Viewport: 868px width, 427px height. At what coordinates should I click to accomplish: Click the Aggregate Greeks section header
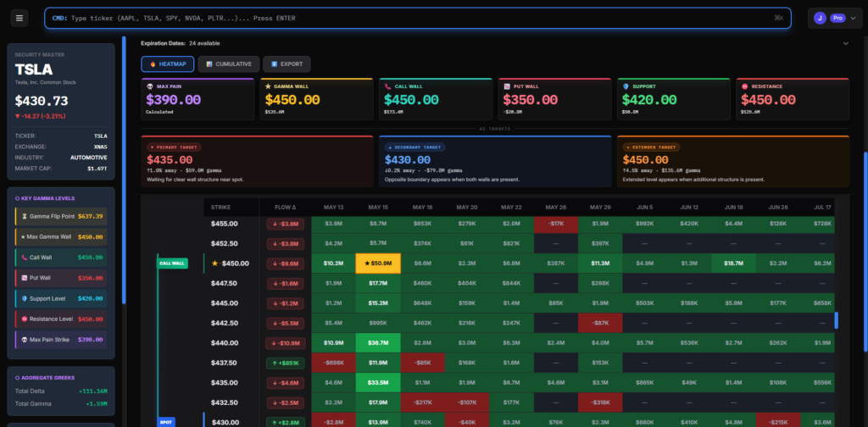pyautogui.click(x=45, y=378)
